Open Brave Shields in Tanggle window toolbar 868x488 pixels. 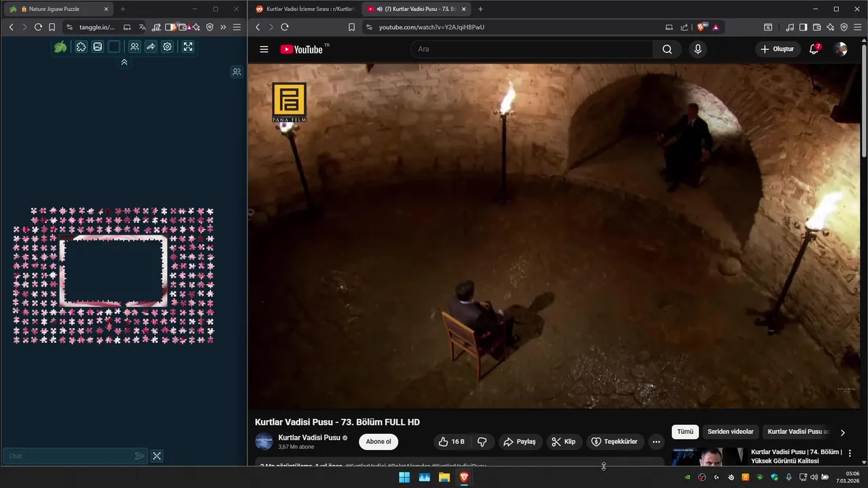point(210,27)
